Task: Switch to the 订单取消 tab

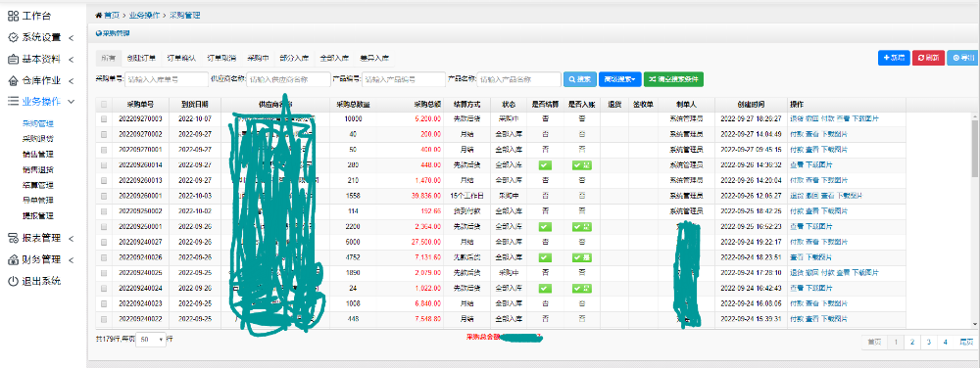Action: coord(221,58)
